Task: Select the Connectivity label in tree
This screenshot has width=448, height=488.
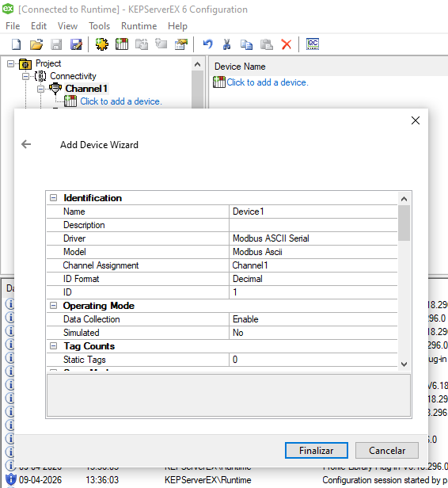Action: tap(73, 76)
